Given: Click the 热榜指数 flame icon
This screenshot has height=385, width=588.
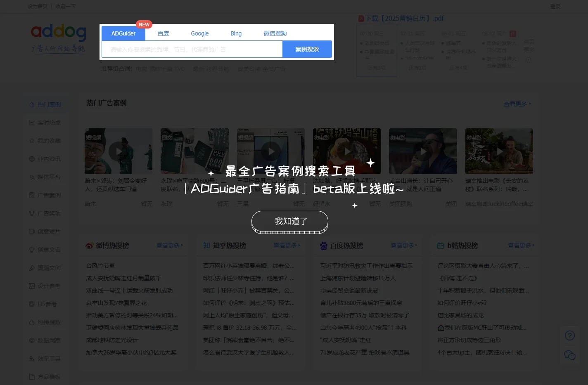Looking at the screenshot, I should pos(32,322).
